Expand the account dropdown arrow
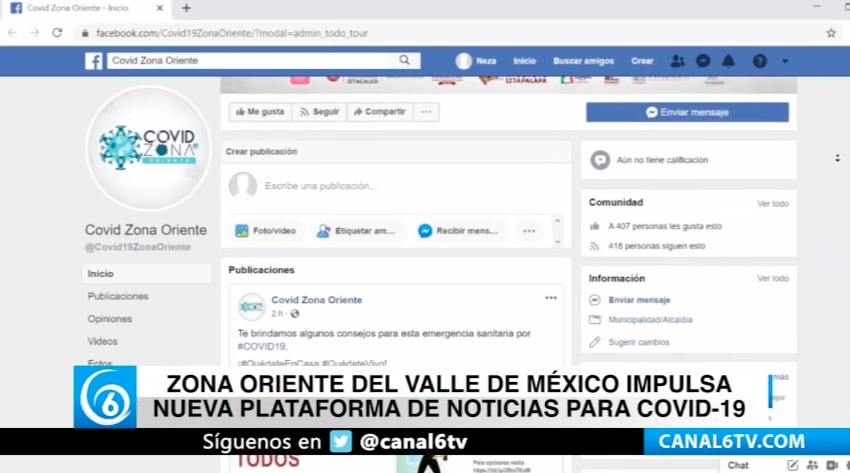Screen dimensions: 850x473 [785, 61]
